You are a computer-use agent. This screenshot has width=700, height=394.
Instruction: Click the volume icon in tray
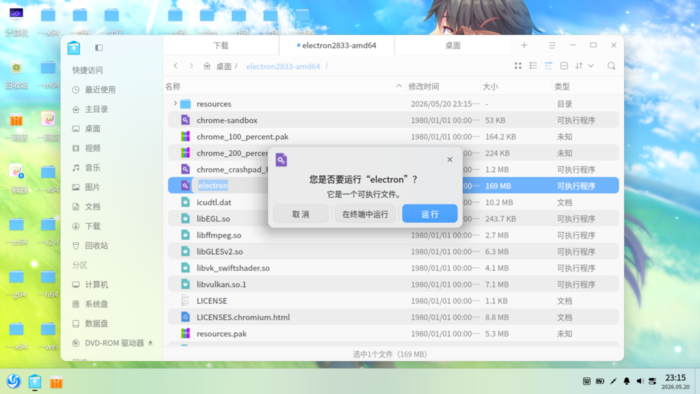639,381
